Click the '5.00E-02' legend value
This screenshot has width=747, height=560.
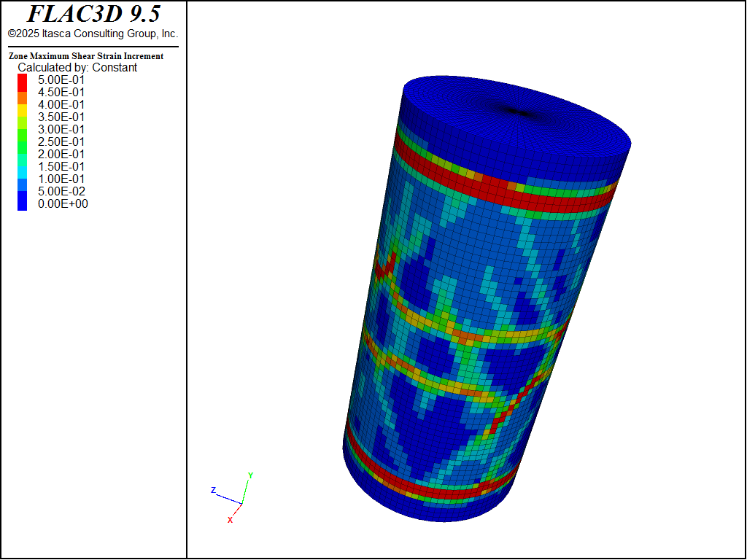(x=61, y=192)
